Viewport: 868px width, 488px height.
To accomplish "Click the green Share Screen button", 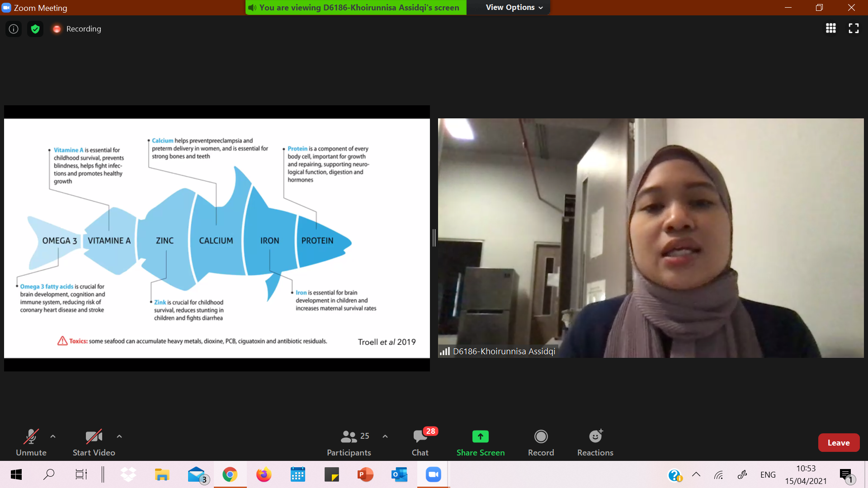I will 481,443.
